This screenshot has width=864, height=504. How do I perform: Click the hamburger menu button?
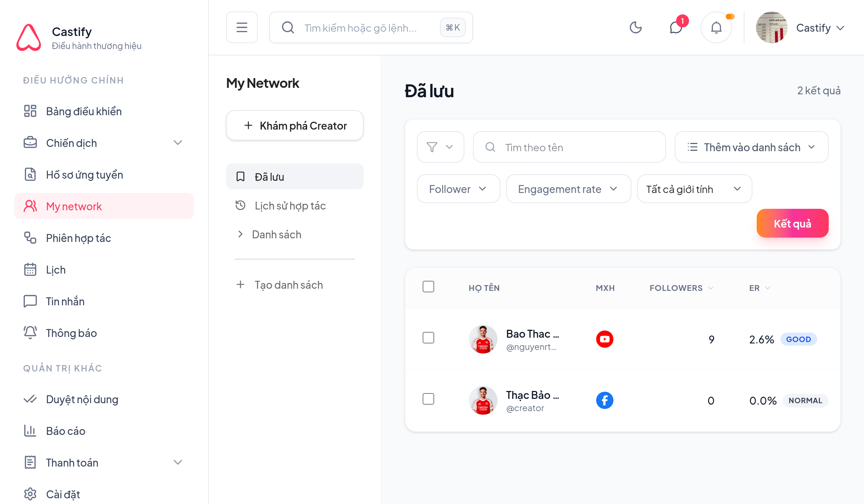click(242, 27)
